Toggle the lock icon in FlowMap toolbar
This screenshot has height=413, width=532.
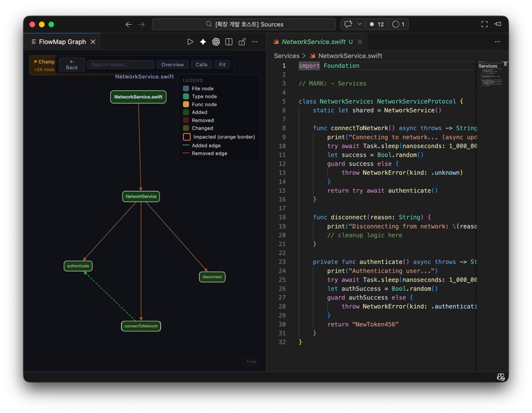point(242,42)
